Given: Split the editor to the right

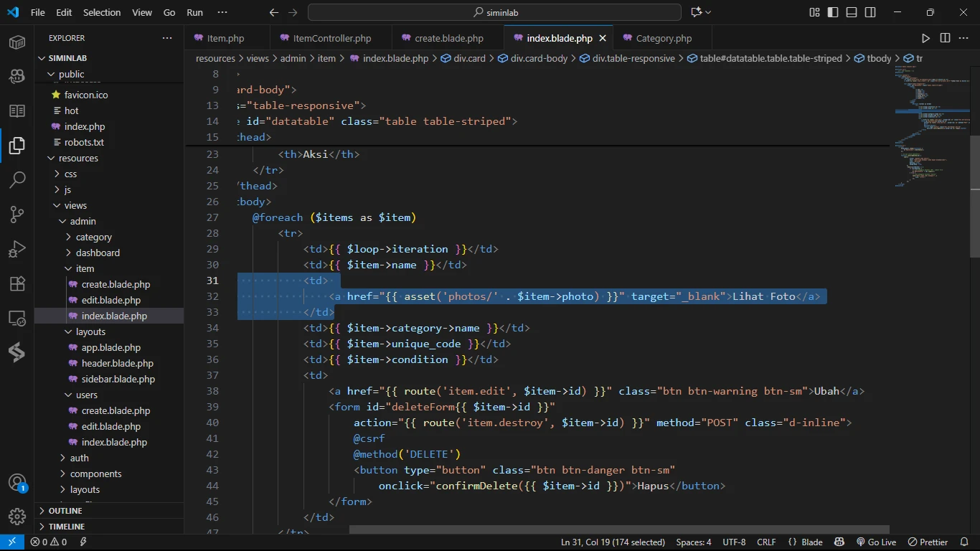Looking at the screenshot, I should point(945,38).
